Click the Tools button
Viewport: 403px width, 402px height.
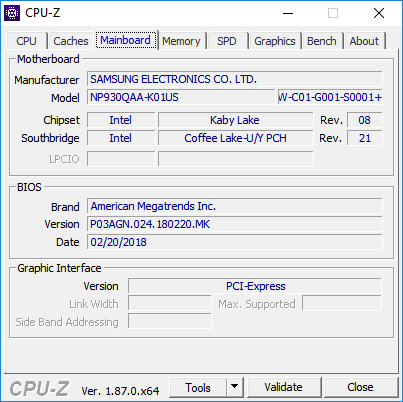(198, 387)
